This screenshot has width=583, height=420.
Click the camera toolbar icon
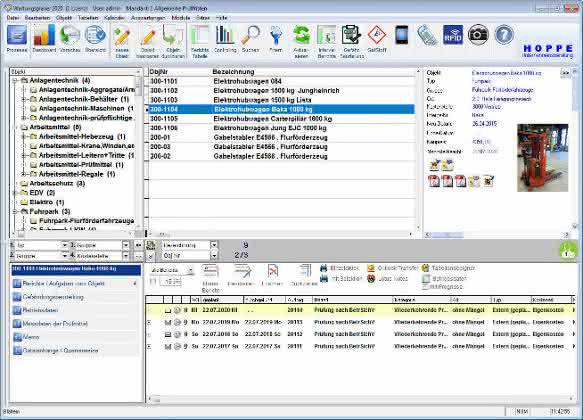click(x=478, y=35)
